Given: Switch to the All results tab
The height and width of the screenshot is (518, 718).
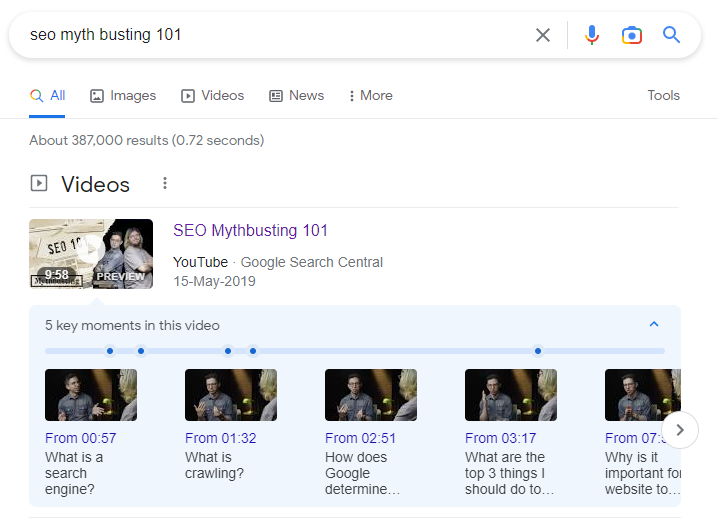Looking at the screenshot, I should (47, 95).
